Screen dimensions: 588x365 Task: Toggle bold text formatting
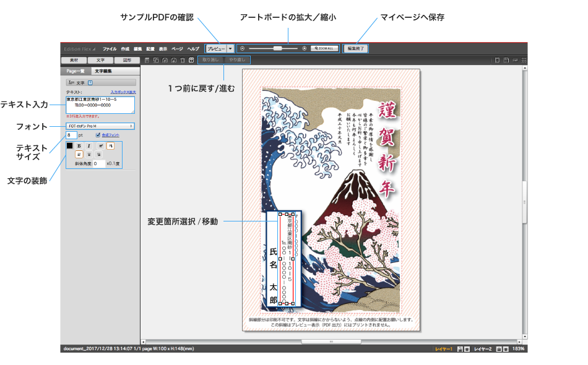coord(79,146)
